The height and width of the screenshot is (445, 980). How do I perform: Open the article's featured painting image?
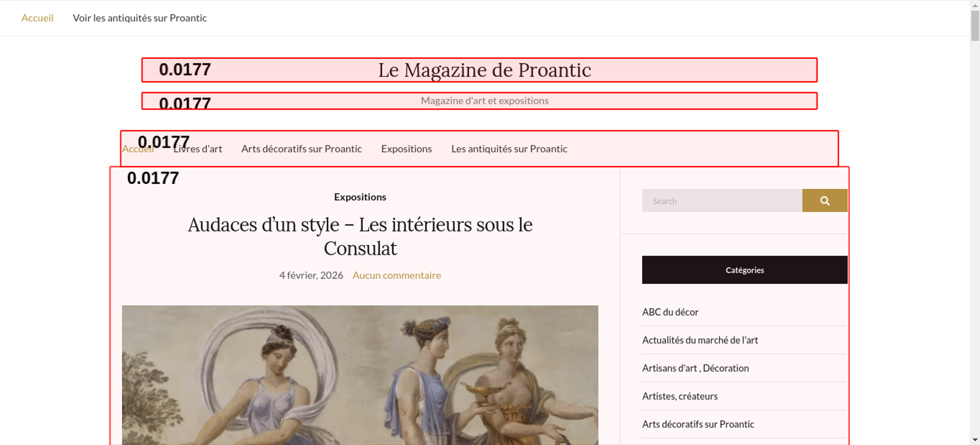point(360,375)
